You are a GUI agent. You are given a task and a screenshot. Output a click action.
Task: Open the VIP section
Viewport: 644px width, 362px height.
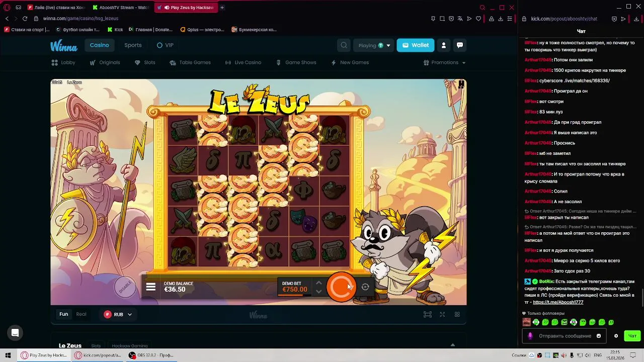[x=165, y=45]
